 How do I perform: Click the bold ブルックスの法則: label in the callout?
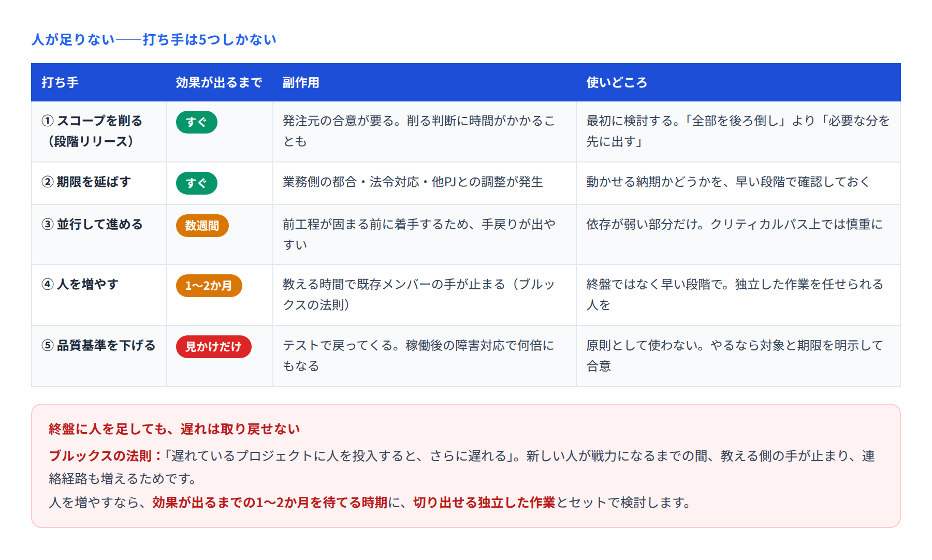tap(106, 456)
